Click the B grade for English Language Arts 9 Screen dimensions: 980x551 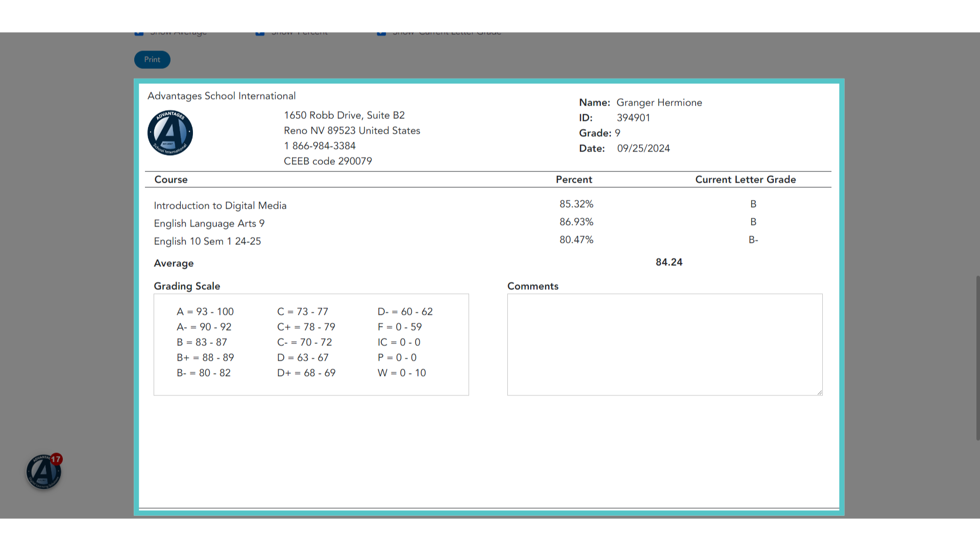click(753, 222)
